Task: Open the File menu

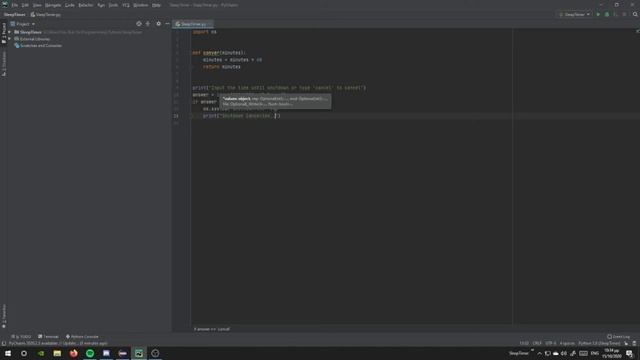Action: pyautogui.click(x=15, y=5)
